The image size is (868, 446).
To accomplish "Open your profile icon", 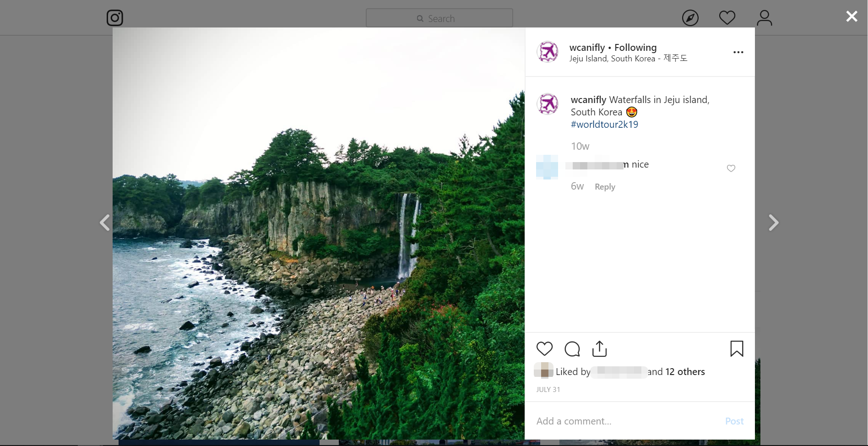I will coord(764,17).
